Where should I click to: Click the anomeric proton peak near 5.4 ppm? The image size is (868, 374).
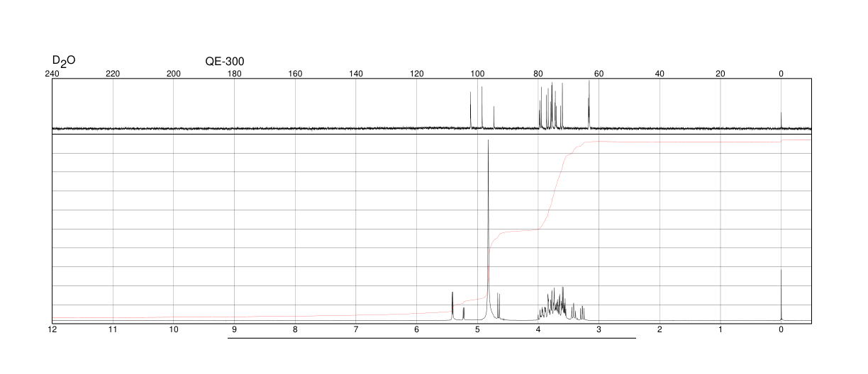pyautogui.click(x=452, y=306)
